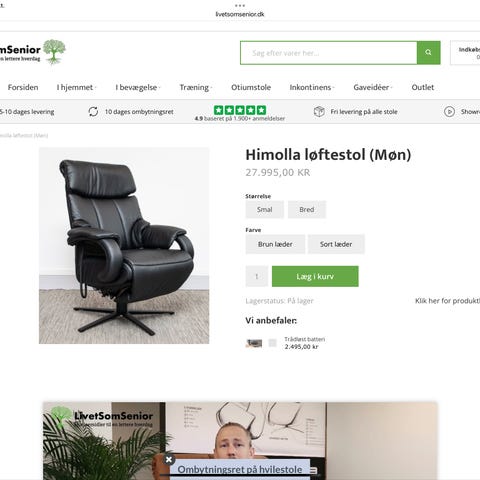Click the green search magnifier button
480x480 pixels.
point(428,53)
